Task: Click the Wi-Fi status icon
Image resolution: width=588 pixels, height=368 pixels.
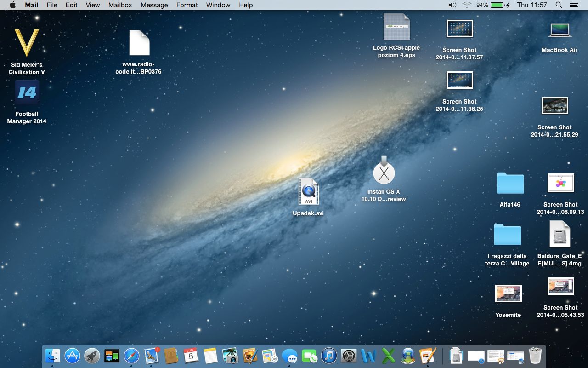Action: click(x=467, y=5)
